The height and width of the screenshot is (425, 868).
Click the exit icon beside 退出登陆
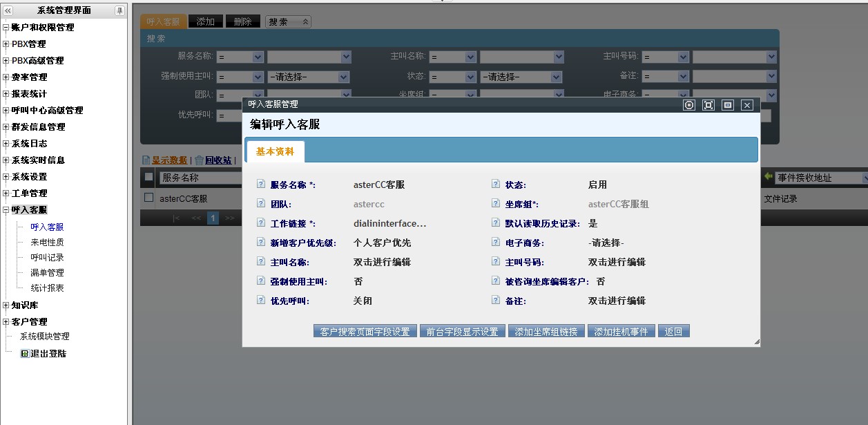coord(24,353)
